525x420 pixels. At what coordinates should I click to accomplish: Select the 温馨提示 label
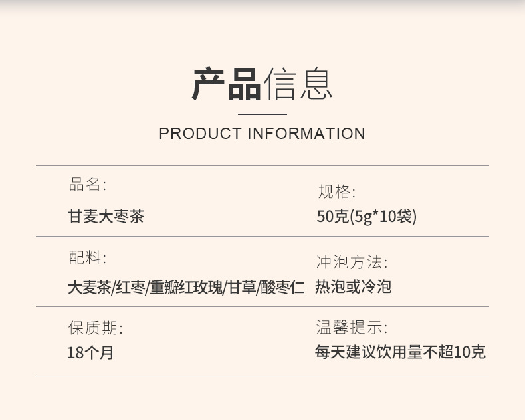pos(352,327)
